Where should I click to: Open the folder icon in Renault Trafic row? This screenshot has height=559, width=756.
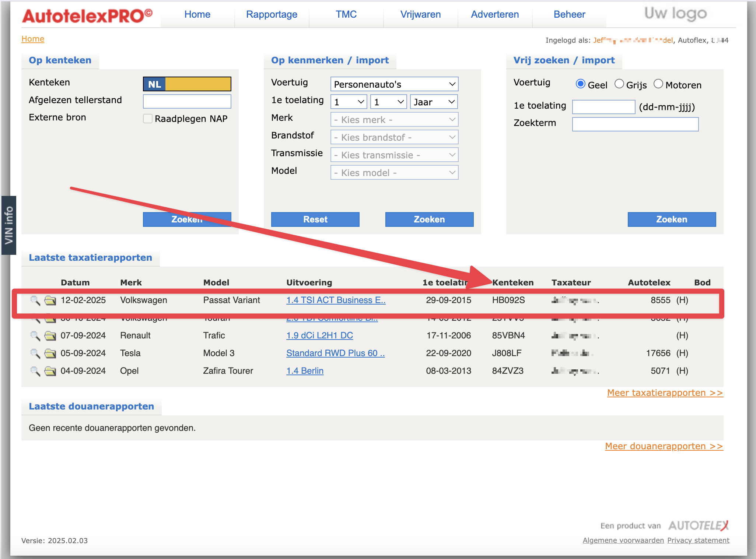click(50, 335)
